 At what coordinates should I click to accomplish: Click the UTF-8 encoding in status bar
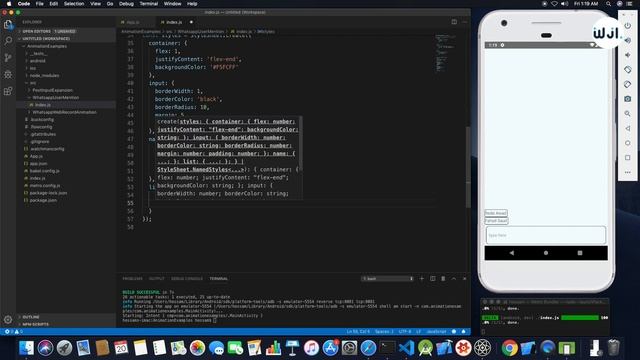pyautogui.click(x=404, y=331)
